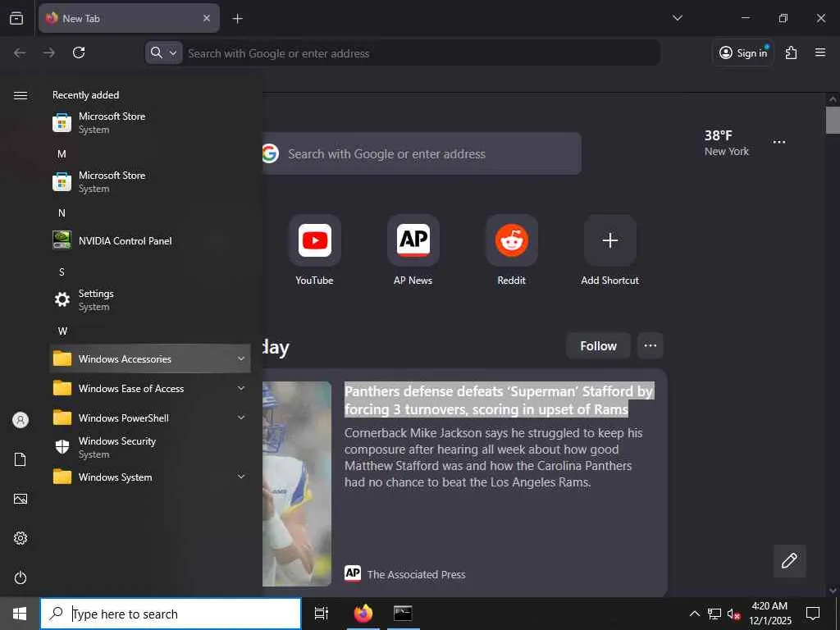Open Documents from Start sidebar

coord(21,459)
